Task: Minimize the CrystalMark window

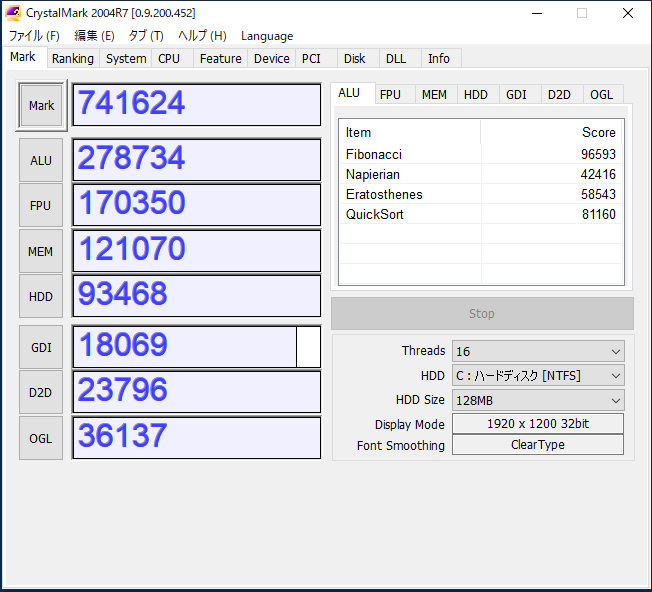Action: [x=537, y=13]
